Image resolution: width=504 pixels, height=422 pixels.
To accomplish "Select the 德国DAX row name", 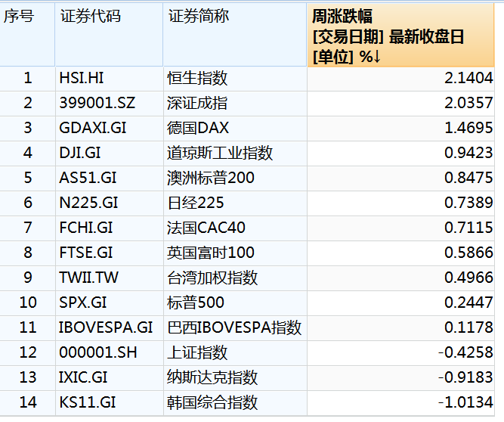I will point(198,128).
